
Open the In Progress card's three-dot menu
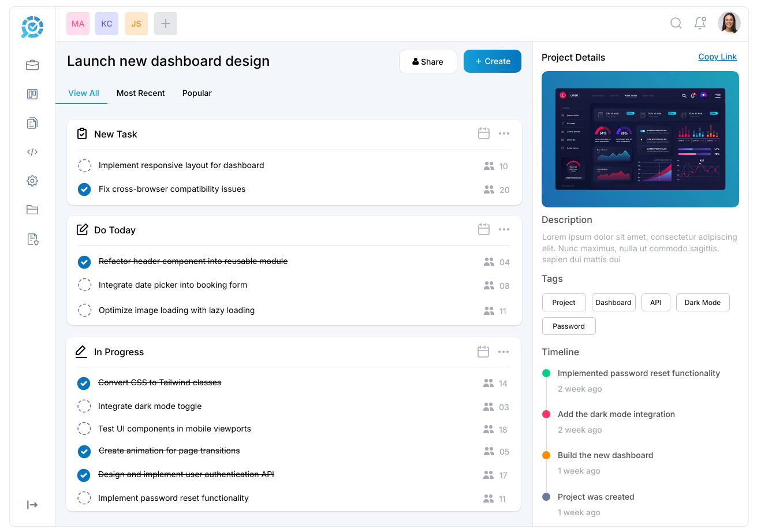pyautogui.click(x=504, y=351)
